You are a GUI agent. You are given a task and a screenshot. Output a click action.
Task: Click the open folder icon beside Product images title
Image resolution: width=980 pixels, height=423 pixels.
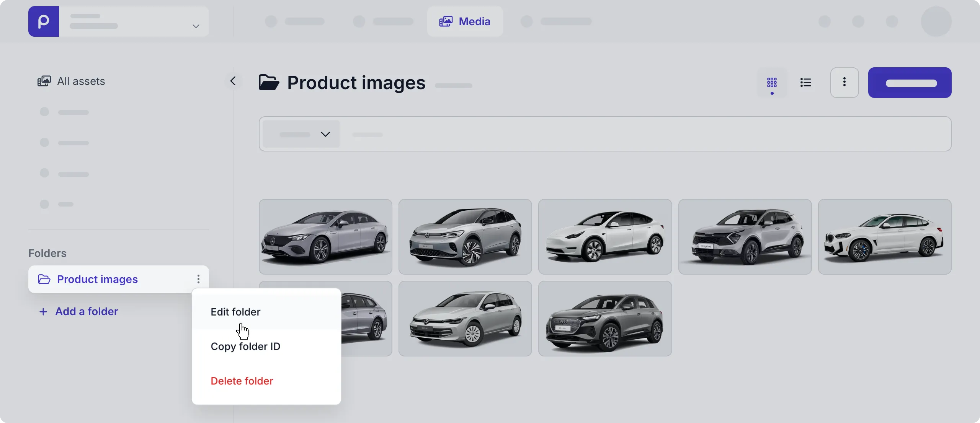[x=269, y=83]
